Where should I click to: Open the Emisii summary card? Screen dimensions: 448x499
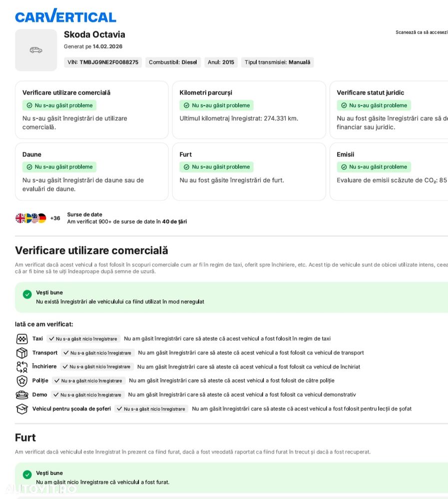pos(389,171)
